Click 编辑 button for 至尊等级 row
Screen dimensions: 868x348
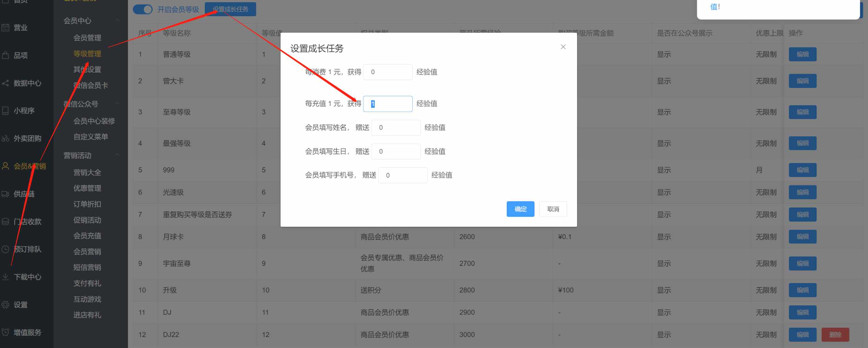[x=802, y=112]
